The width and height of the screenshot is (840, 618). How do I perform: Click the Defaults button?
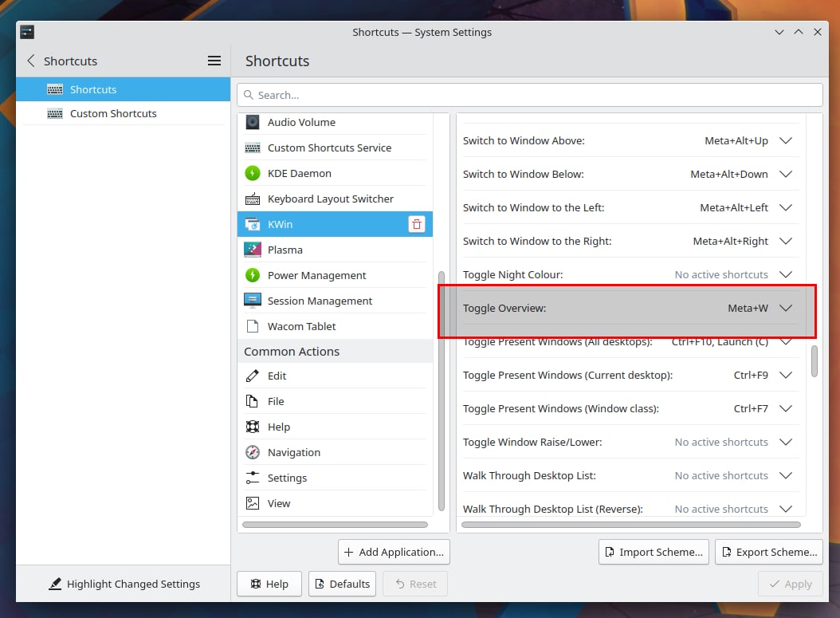(343, 584)
